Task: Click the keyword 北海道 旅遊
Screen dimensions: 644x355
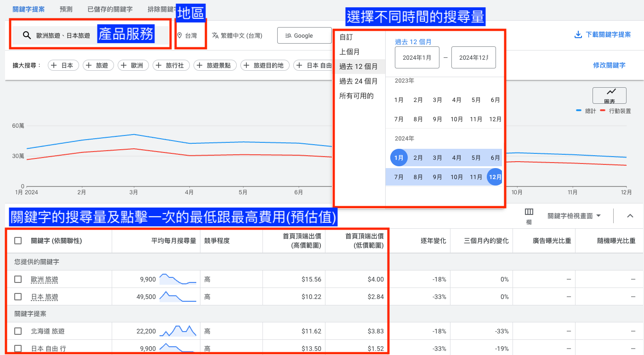Action: click(x=48, y=331)
